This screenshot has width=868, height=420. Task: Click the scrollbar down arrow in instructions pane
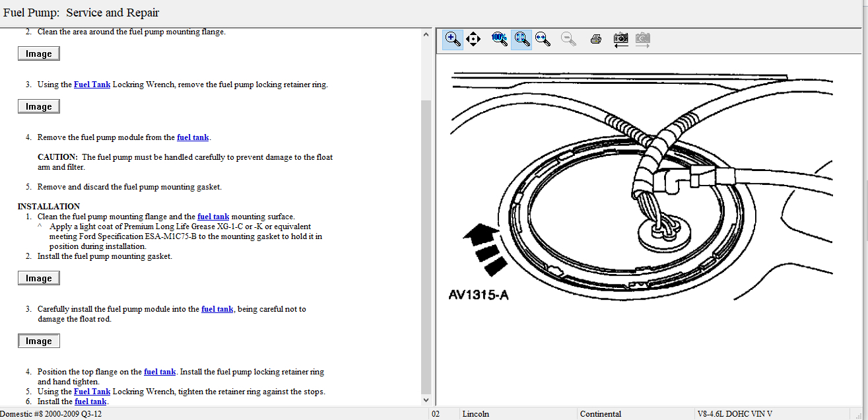tap(426, 400)
